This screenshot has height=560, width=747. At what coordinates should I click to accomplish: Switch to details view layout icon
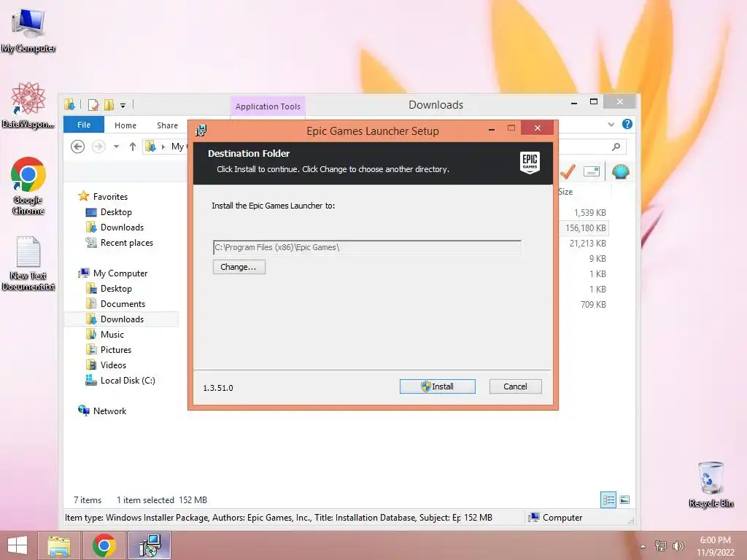pyautogui.click(x=608, y=499)
